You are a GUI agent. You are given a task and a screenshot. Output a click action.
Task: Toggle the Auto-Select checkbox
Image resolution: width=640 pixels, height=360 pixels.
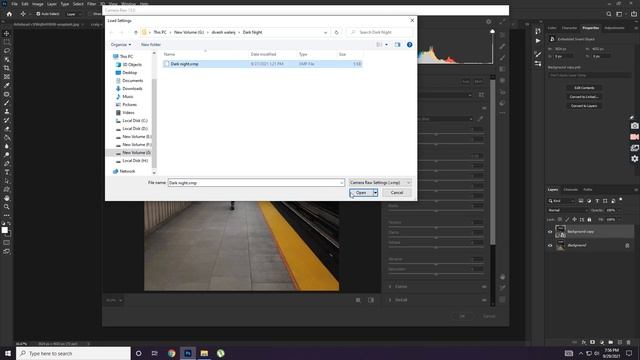(x=38, y=14)
